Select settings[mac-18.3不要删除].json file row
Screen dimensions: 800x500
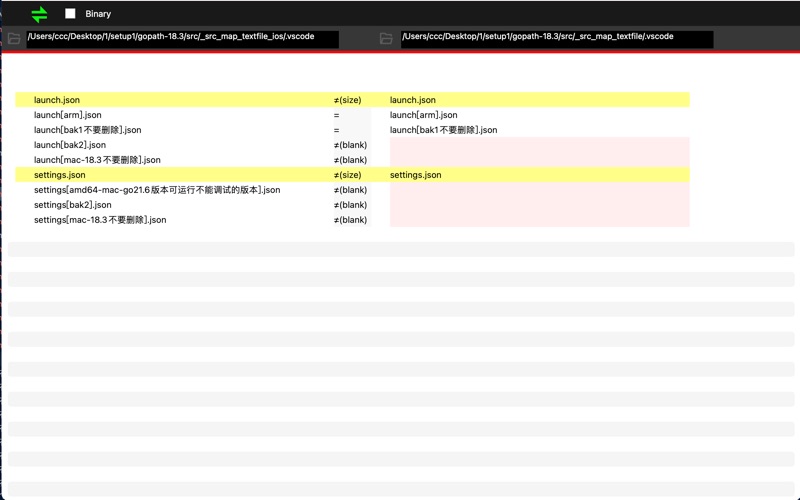[100, 220]
